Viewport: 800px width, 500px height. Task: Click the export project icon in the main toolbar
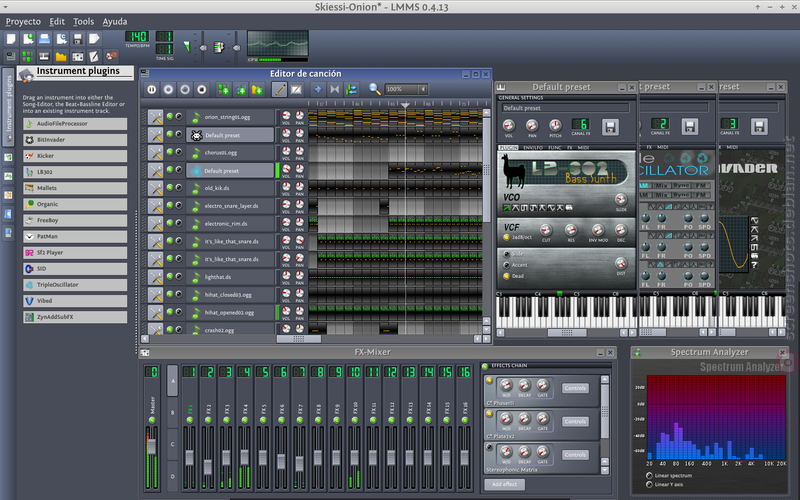[94, 39]
